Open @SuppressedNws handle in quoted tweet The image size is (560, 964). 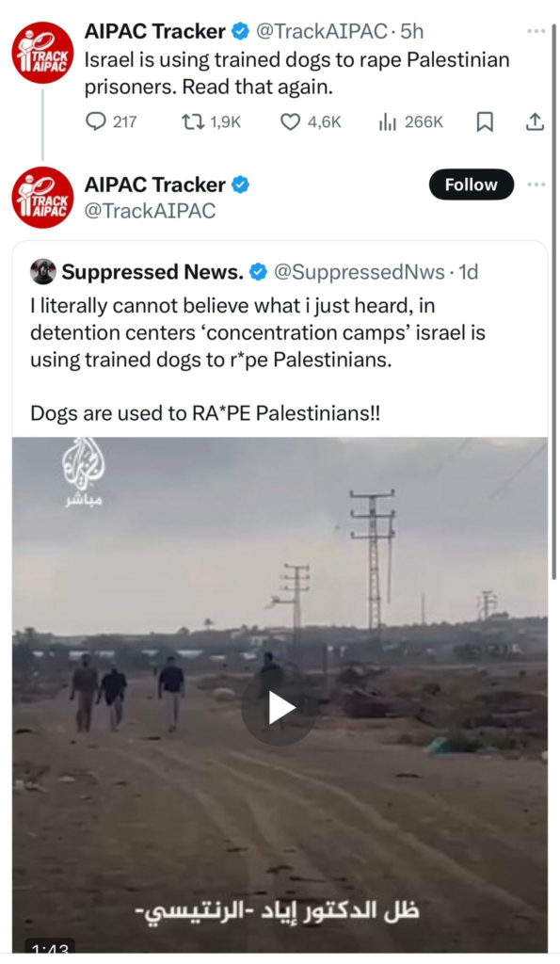pos(359,271)
